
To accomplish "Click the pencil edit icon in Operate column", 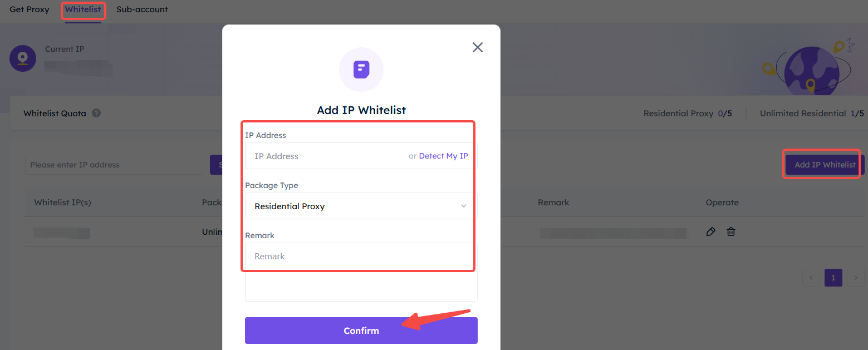I will click(710, 231).
